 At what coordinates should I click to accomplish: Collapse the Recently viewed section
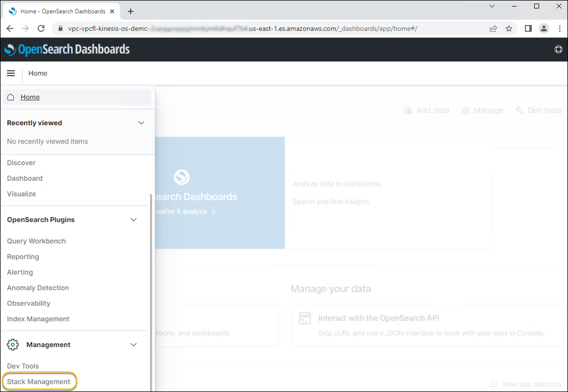click(x=141, y=123)
